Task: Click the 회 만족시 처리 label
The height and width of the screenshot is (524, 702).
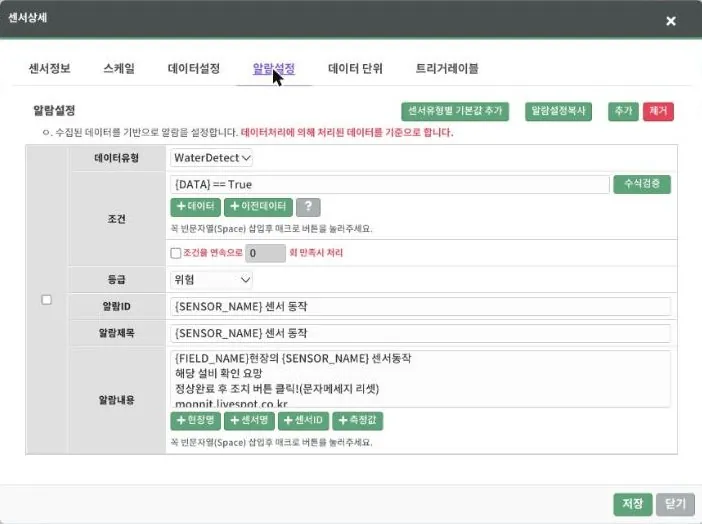Action: point(316,253)
